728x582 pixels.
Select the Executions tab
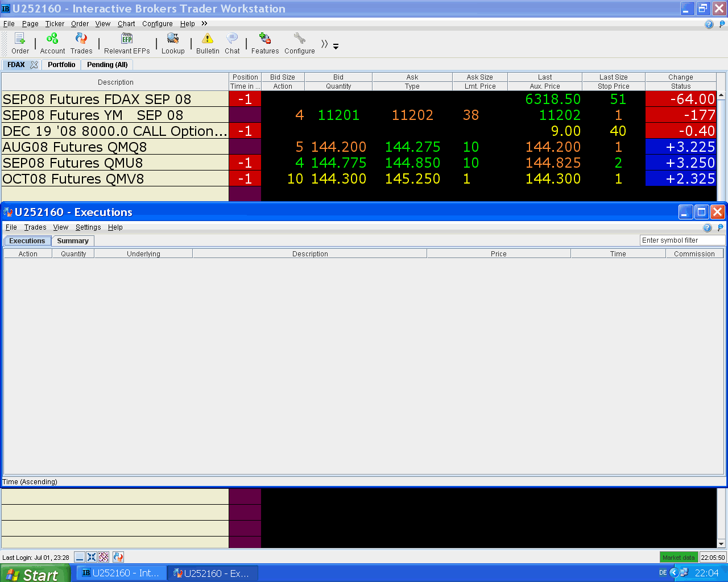[27, 241]
